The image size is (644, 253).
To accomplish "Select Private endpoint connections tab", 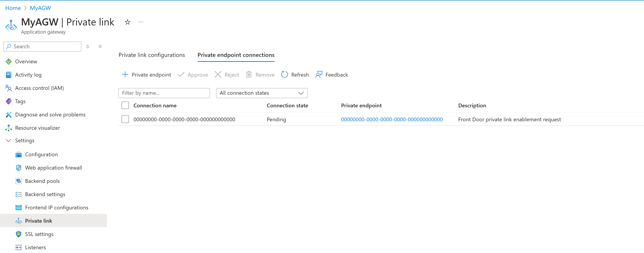I will pyautogui.click(x=236, y=55).
